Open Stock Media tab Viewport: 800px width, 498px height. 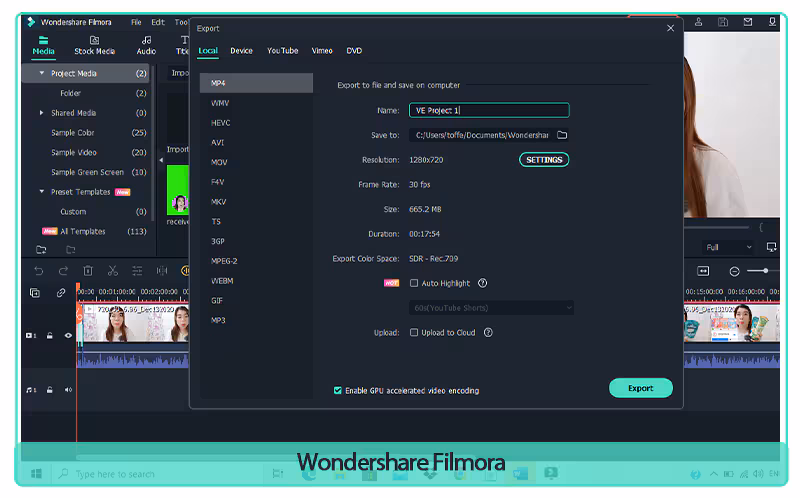94,45
